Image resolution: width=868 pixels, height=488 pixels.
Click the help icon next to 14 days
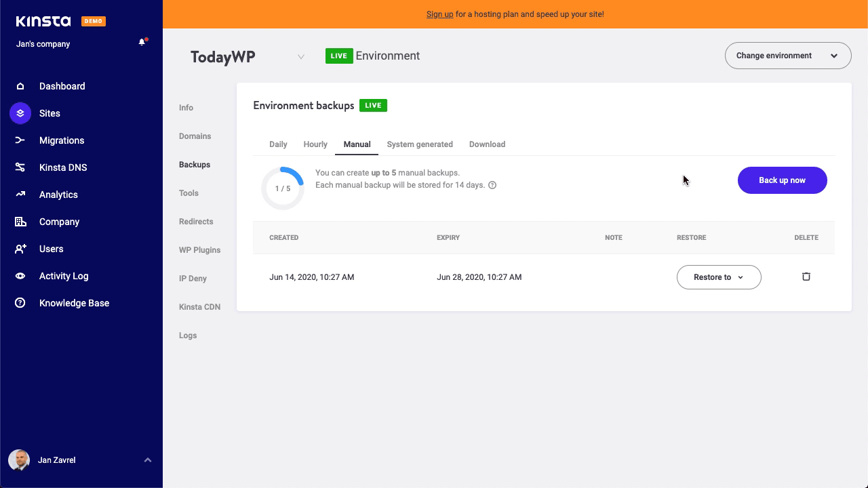[492, 185]
